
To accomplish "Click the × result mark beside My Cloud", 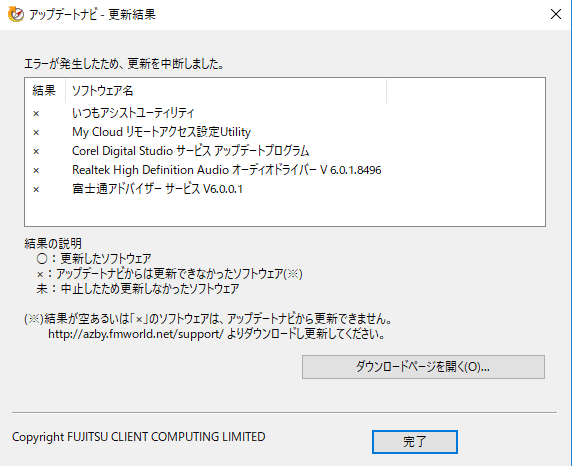I will (x=36, y=132).
